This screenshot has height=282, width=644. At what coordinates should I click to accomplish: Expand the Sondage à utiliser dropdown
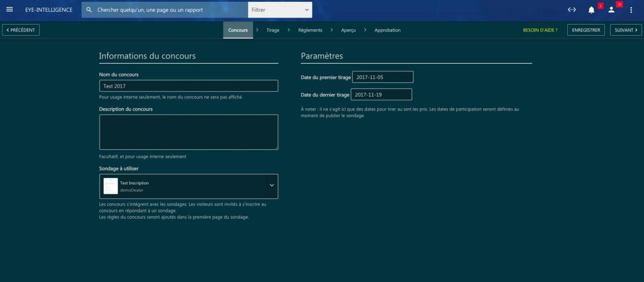(271, 185)
